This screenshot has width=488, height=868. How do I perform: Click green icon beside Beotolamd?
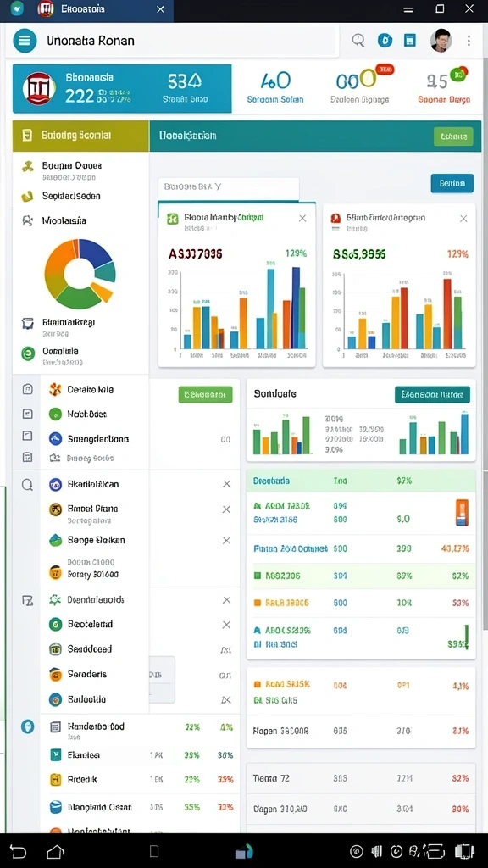click(x=55, y=625)
